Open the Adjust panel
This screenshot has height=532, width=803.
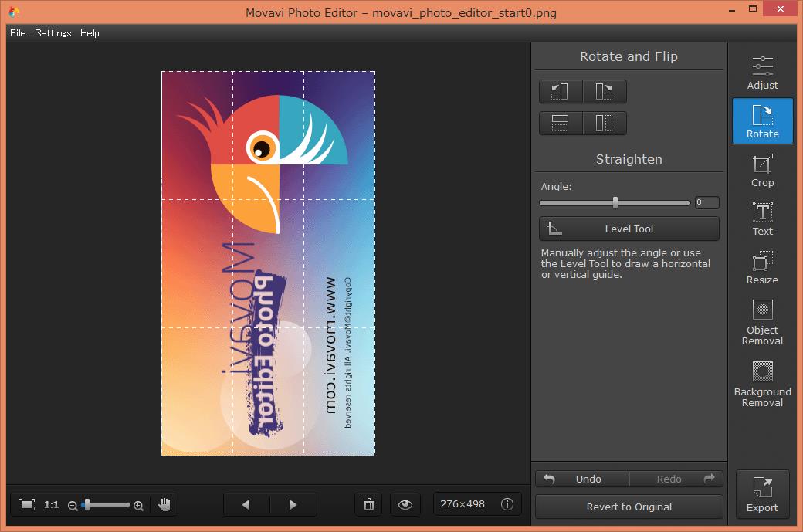click(763, 73)
